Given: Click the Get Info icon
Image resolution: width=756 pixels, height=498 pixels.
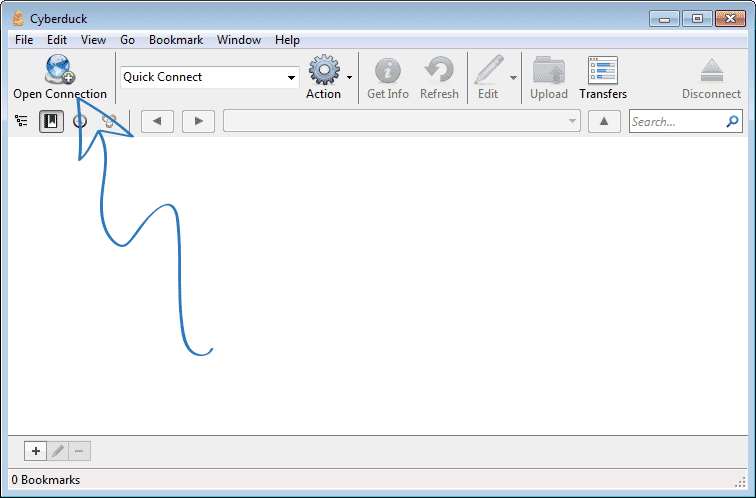Looking at the screenshot, I should [x=388, y=70].
